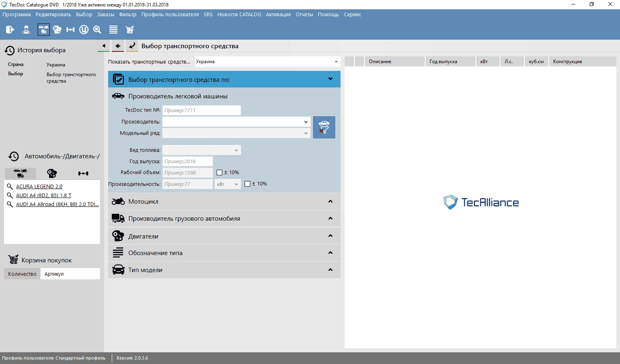Click the Рабочий объем input field
This screenshot has height=364, width=620.
pos(187,172)
